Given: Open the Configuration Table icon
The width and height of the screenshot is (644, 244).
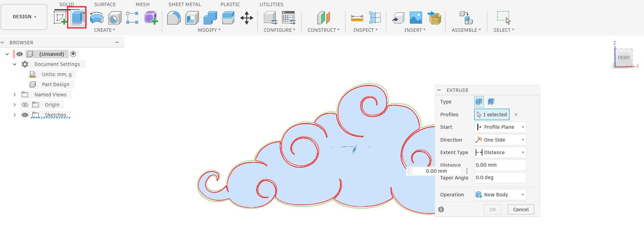Looking at the screenshot, I should click(x=289, y=18).
